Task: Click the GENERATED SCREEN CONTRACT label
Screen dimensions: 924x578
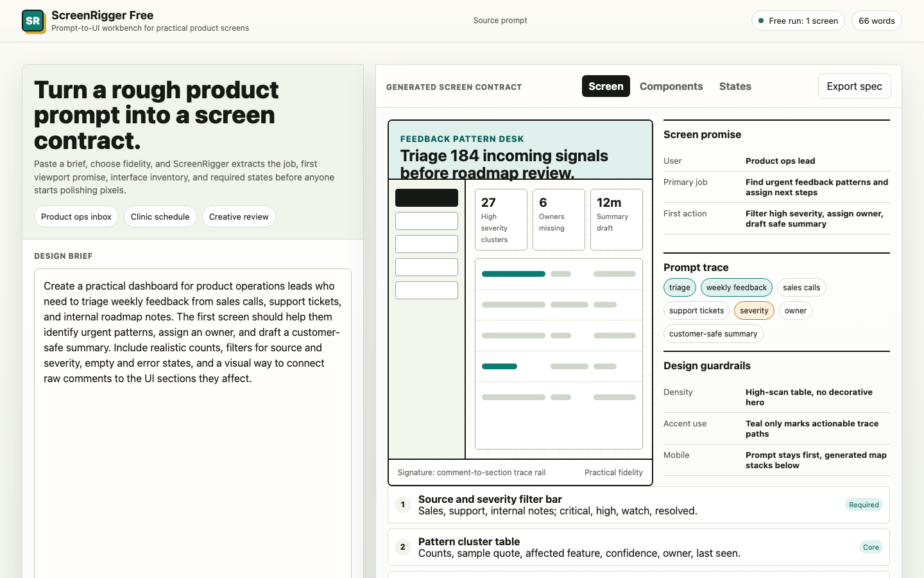Action: pyautogui.click(x=454, y=87)
